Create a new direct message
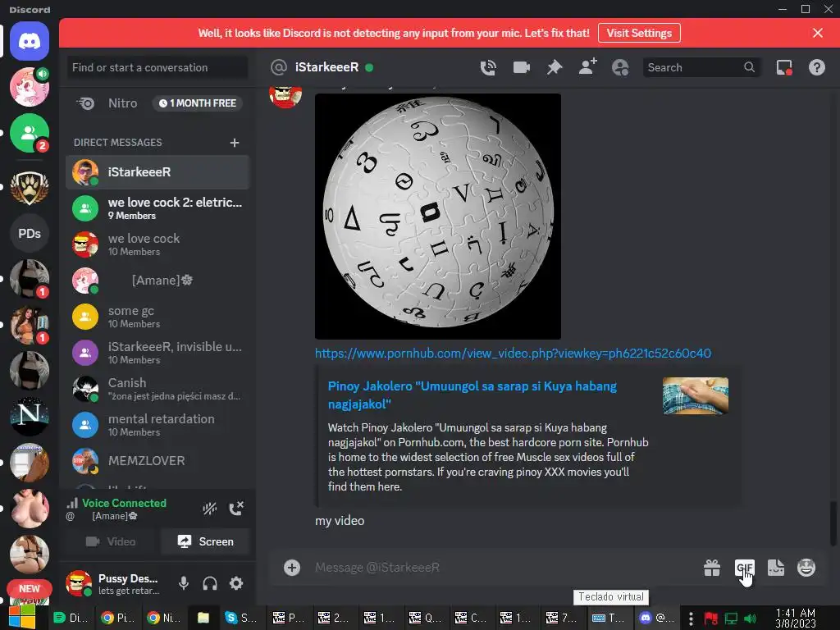 tap(234, 143)
